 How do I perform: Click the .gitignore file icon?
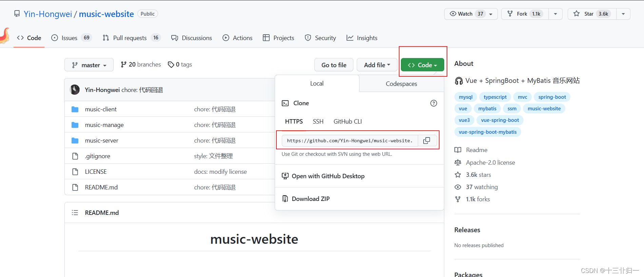(75, 156)
